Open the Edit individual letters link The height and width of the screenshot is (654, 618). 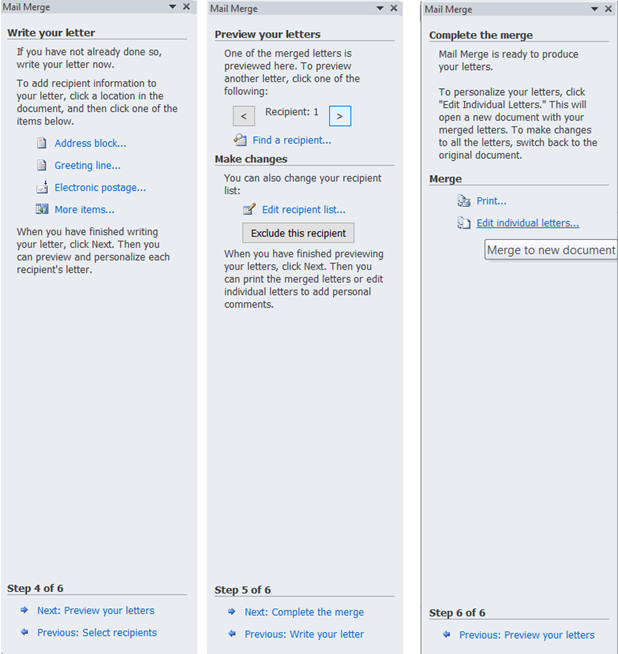528,223
